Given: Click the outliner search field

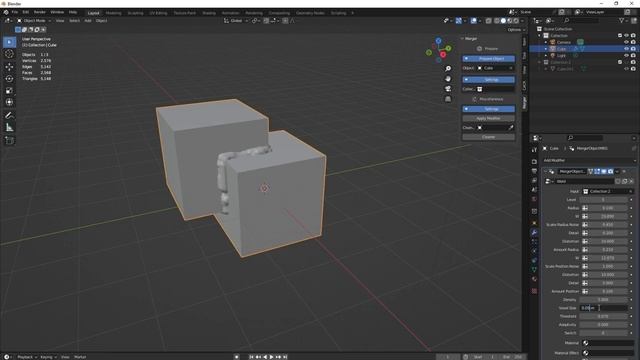Looking at the screenshot, I should pyautogui.click(x=580, y=21).
